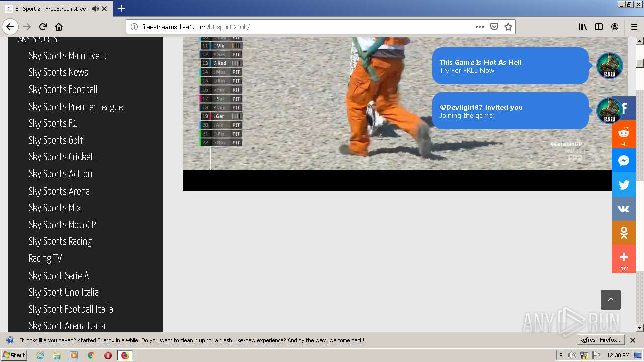Share on Odnoklassniki side button

point(624,233)
